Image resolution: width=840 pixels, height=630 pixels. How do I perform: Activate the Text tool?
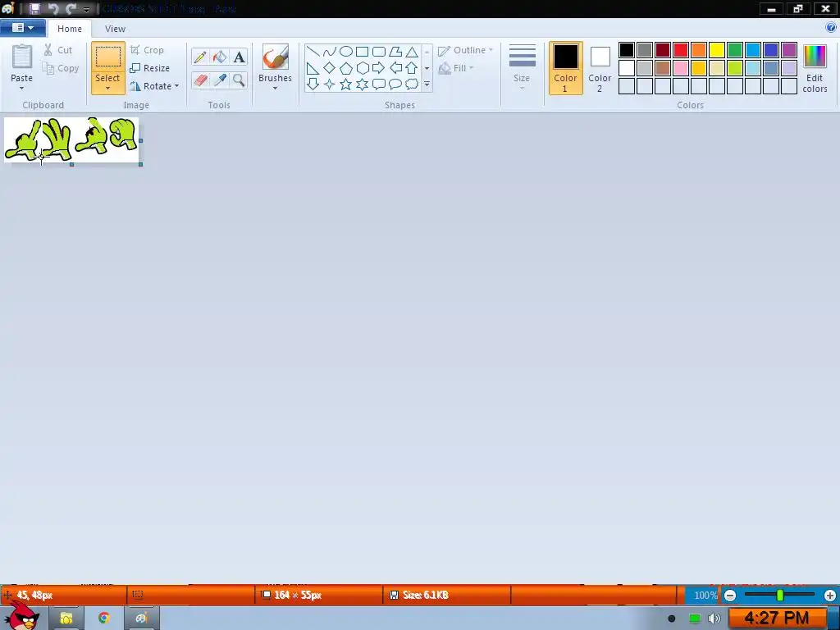(x=240, y=57)
